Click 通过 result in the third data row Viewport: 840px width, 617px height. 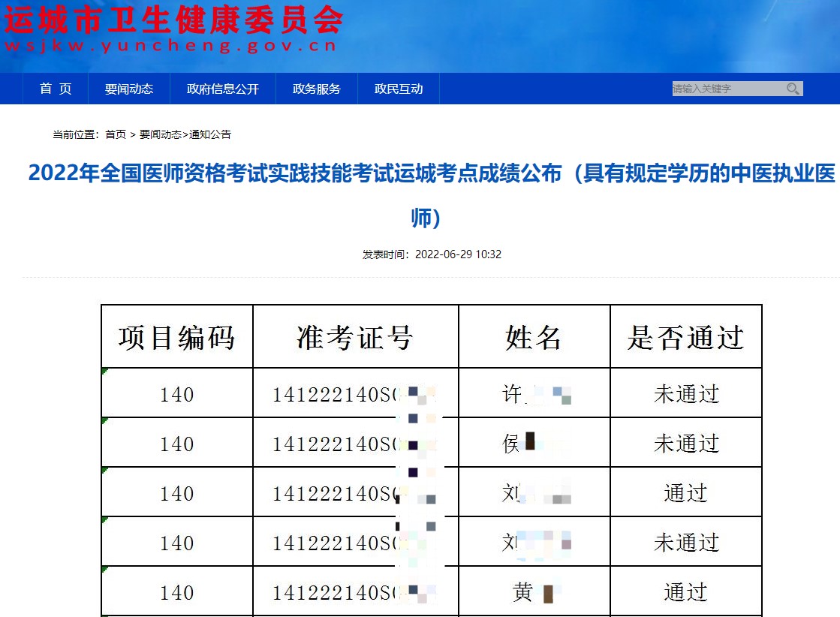click(686, 492)
